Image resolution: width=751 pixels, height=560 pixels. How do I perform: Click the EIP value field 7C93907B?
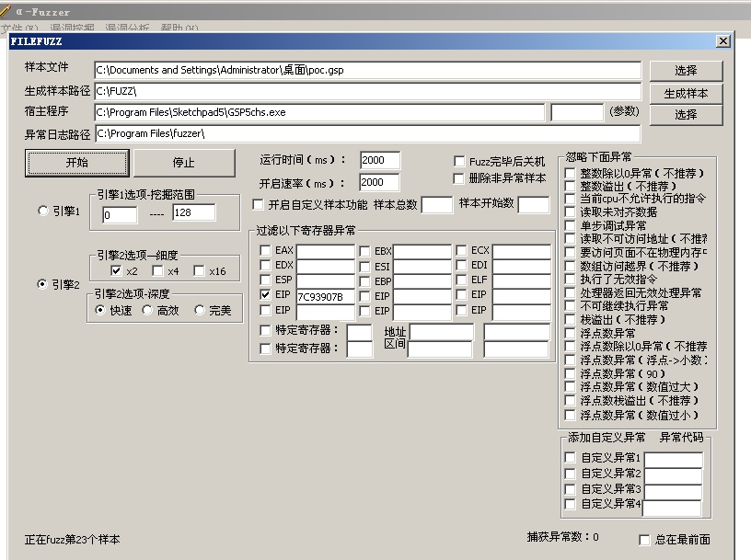(325, 296)
